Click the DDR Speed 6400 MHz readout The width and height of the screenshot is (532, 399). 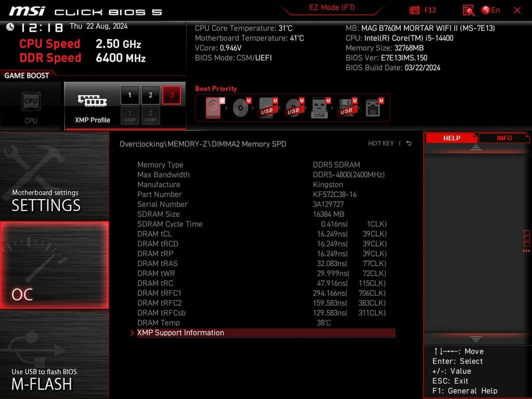(83, 58)
